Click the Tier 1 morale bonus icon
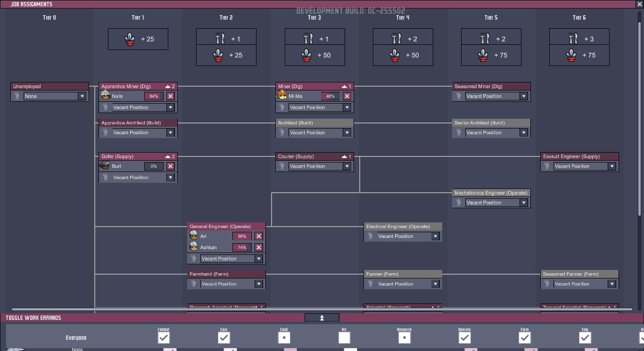The width and height of the screenshot is (644, 351). tap(130, 39)
